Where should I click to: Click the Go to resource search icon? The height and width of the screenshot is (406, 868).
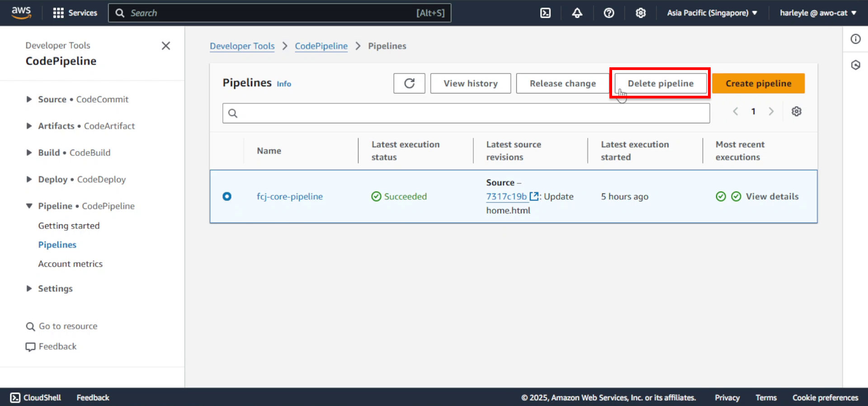[30, 327]
